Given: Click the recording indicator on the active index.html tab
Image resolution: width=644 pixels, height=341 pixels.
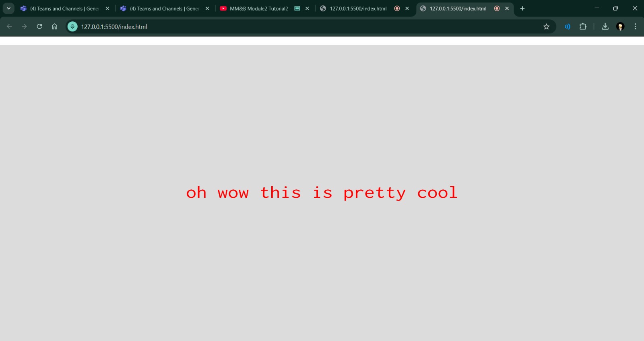Looking at the screenshot, I should [497, 8].
